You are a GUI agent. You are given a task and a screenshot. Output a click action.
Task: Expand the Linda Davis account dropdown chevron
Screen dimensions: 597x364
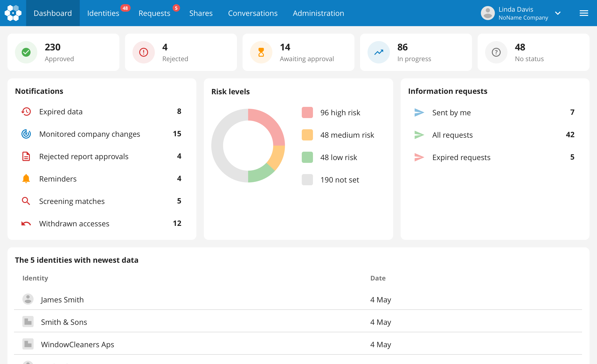[x=558, y=13]
